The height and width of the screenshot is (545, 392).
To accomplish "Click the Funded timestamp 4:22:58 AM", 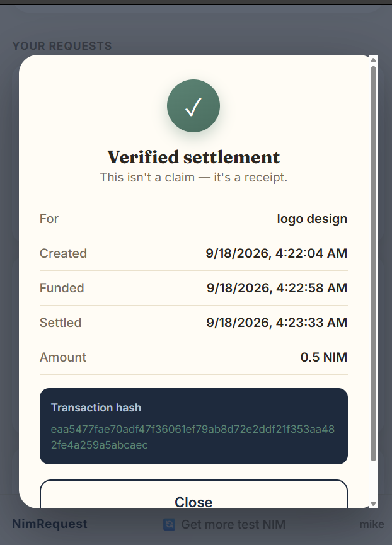I will [277, 288].
